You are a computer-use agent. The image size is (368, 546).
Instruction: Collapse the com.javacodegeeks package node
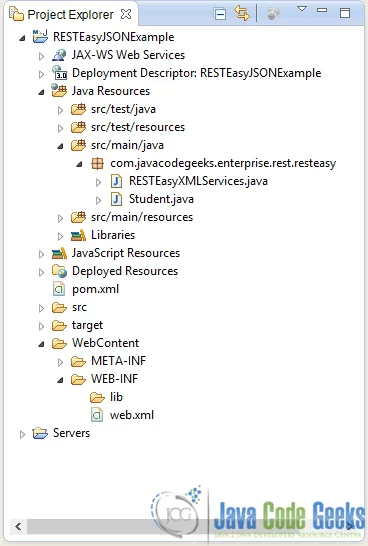click(x=80, y=164)
